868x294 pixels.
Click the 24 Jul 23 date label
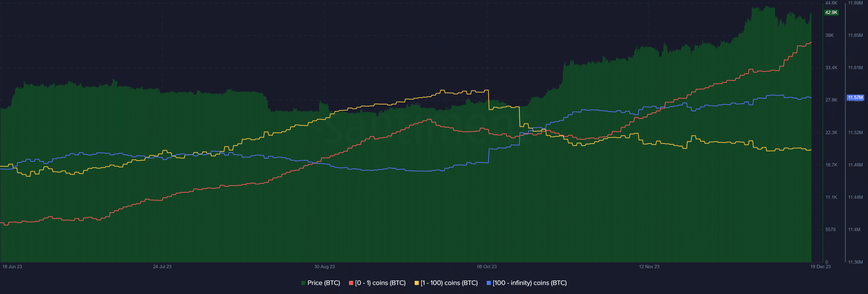coord(162,267)
